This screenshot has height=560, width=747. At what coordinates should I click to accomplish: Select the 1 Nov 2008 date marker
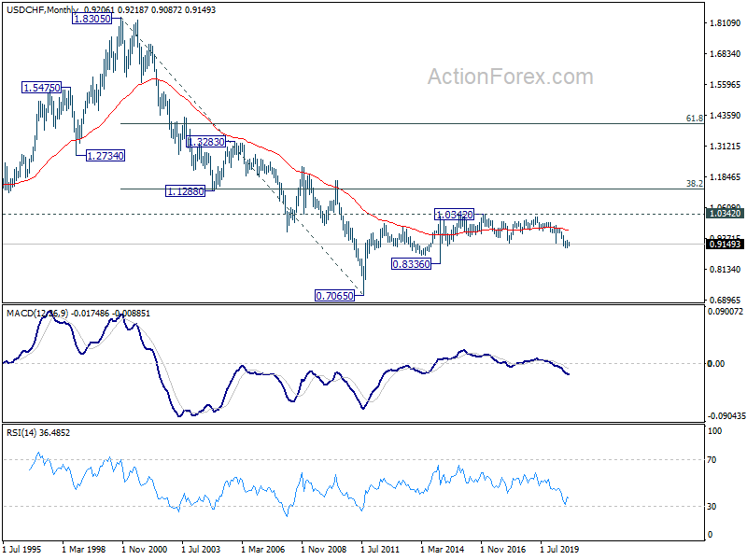[325, 550]
